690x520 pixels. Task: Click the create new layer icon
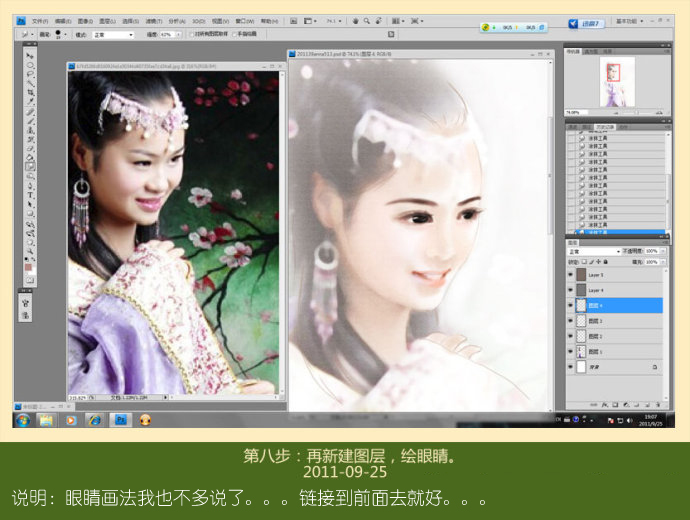tap(647, 405)
